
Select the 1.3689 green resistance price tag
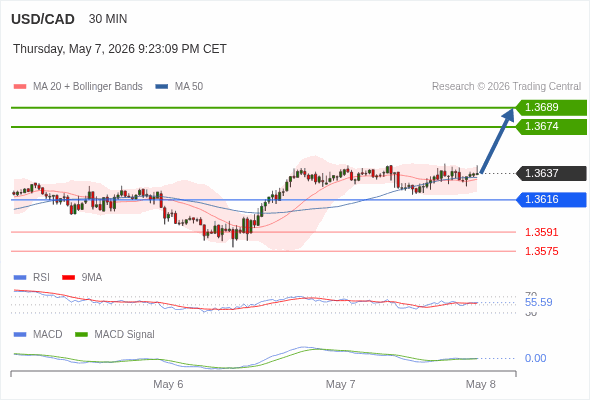pos(551,108)
